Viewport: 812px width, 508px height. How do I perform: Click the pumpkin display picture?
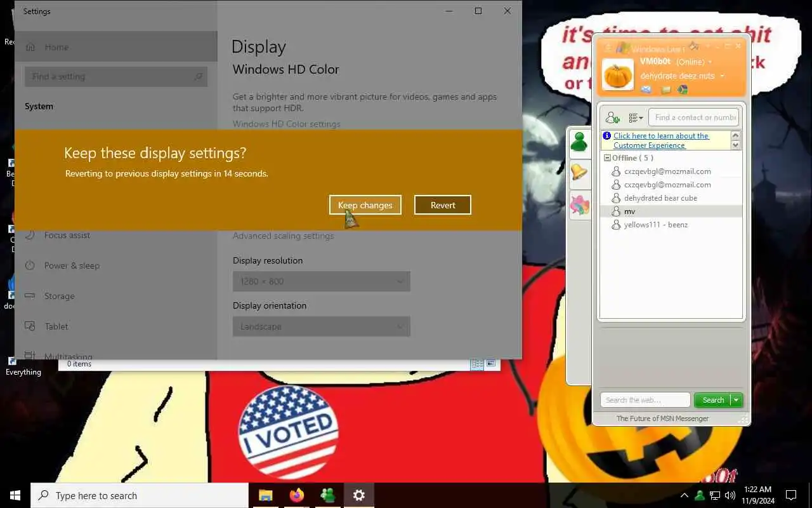[617, 76]
